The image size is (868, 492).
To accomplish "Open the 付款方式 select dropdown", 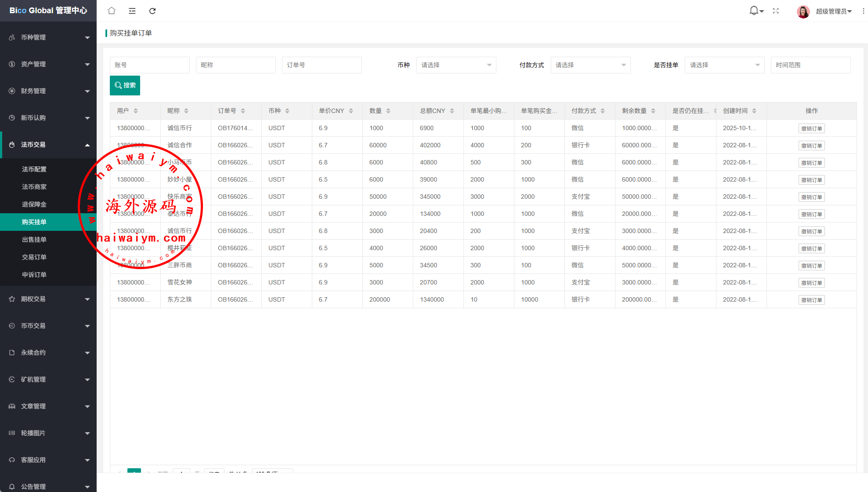I will point(590,65).
